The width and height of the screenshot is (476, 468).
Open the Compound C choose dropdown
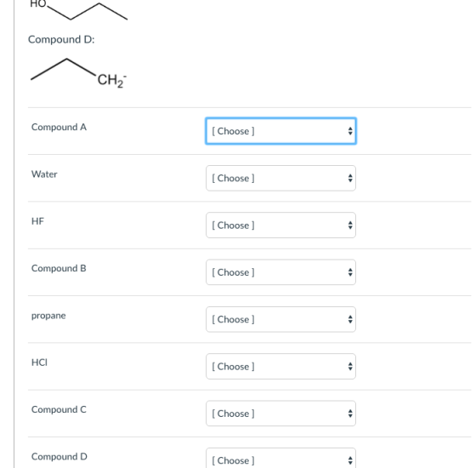point(280,414)
